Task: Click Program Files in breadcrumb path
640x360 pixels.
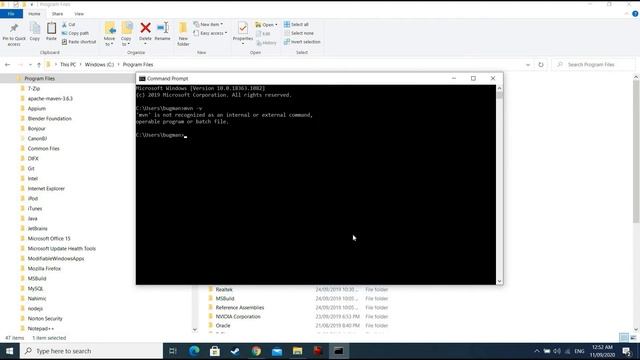Action: pyautogui.click(x=138, y=64)
